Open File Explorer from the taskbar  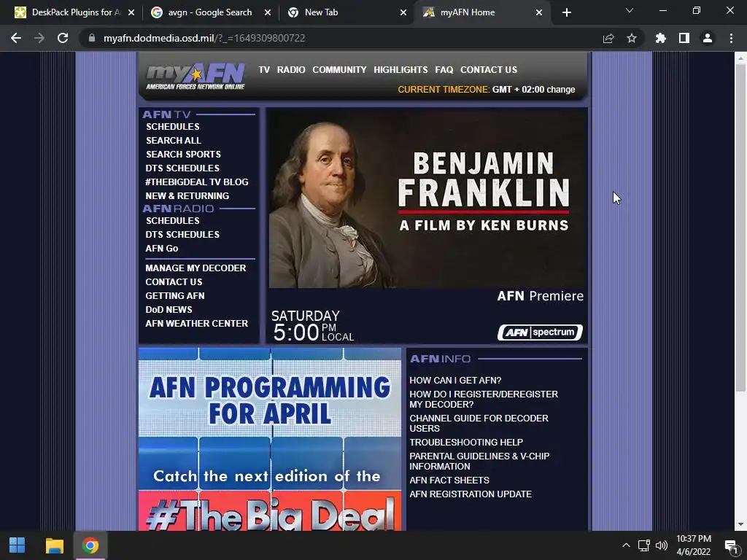pos(54,545)
